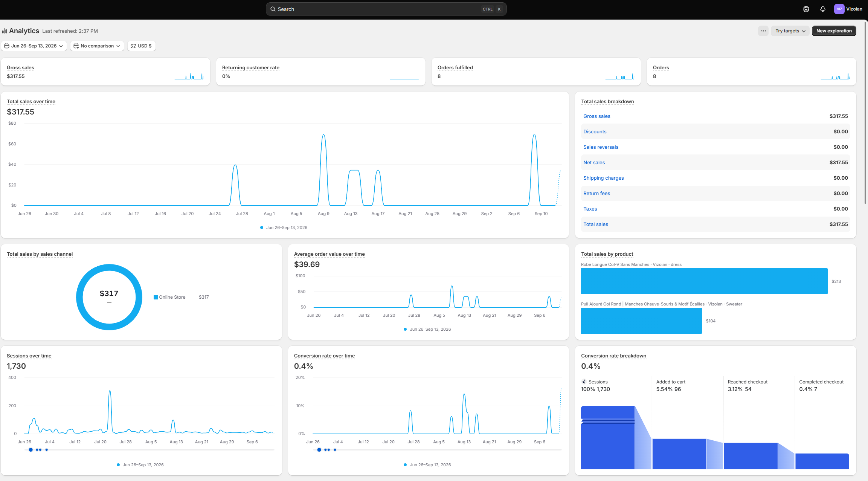This screenshot has width=868, height=481.
Task: Click the Analytics bar chart icon
Action: [5, 31]
